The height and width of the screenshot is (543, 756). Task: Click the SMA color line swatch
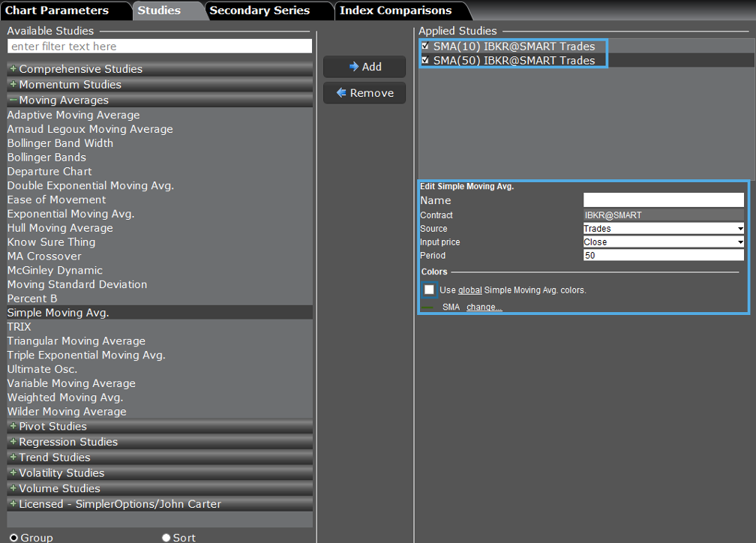click(x=427, y=307)
